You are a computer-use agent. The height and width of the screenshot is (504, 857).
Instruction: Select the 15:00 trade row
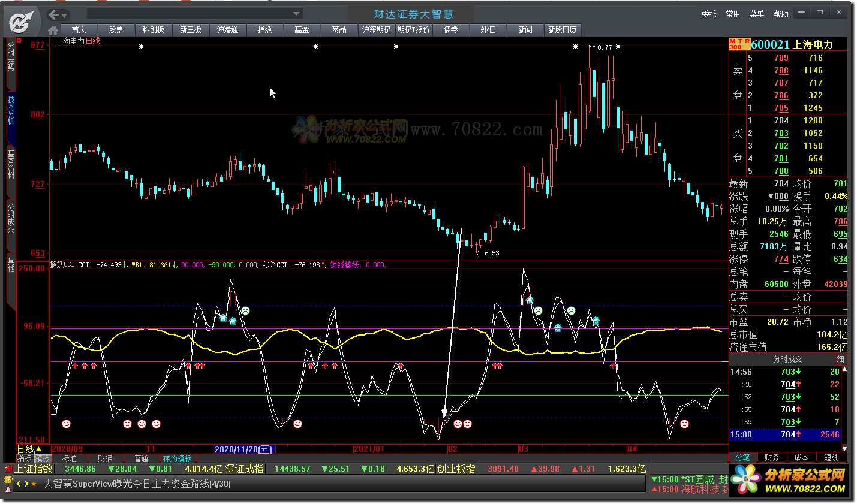(785, 434)
